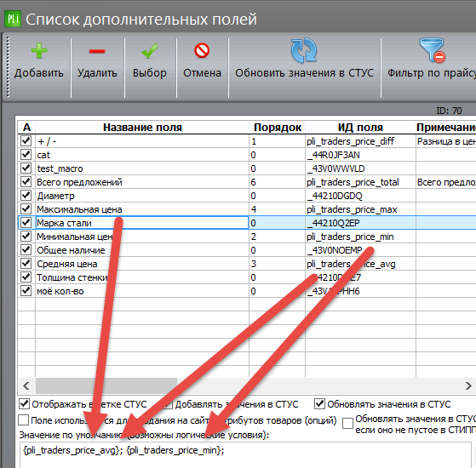The width and height of the screenshot is (476, 468).
Task: Disable the Обновлять значения в СТУС checkbox
Action: [319, 404]
